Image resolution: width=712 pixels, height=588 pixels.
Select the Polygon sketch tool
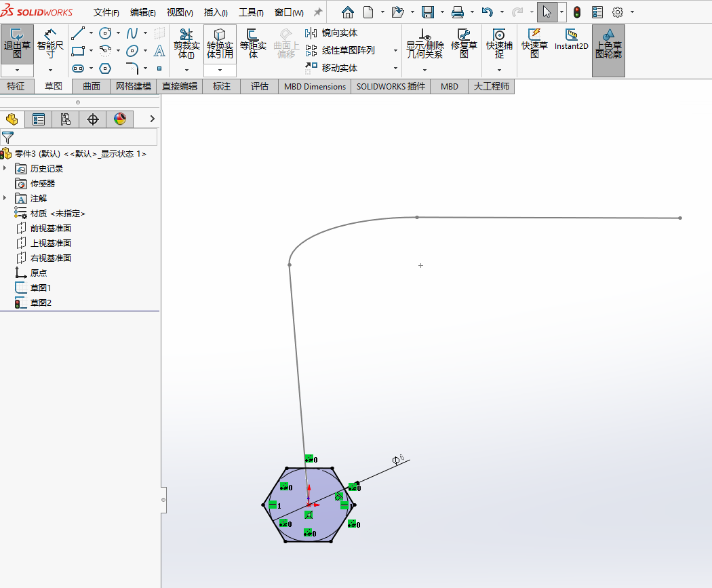(105, 68)
